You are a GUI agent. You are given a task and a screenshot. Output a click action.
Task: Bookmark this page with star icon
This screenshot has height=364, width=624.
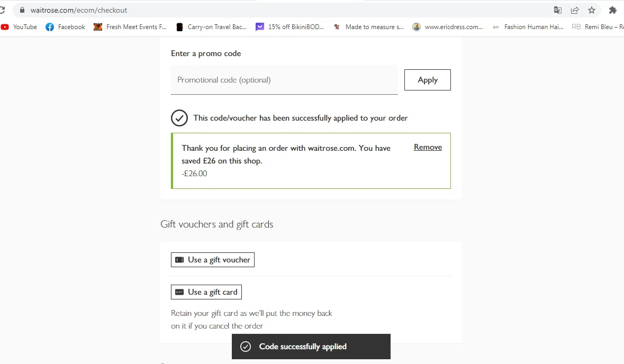tap(592, 10)
